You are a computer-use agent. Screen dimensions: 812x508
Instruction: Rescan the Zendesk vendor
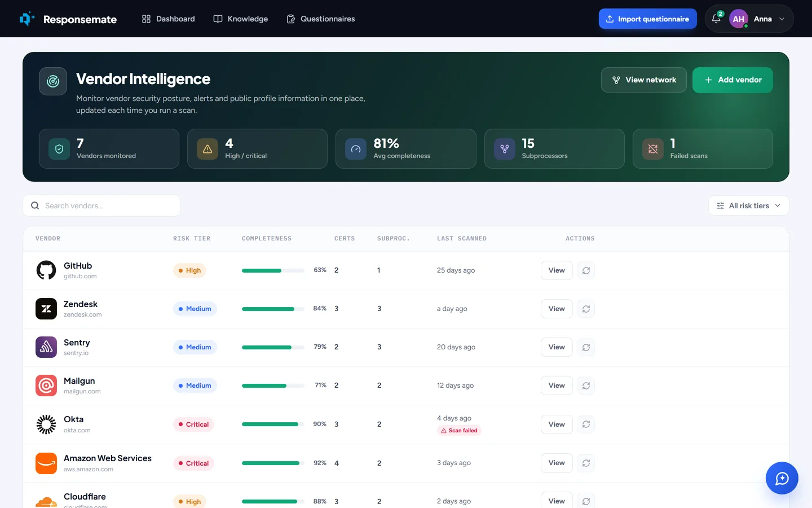pyautogui.click(x=586, y=309)
